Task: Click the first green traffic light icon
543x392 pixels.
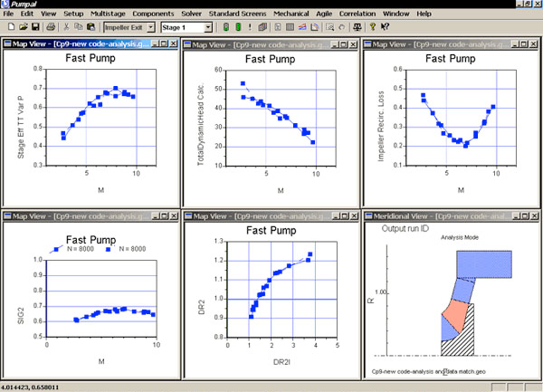Action: click(225, 27)
